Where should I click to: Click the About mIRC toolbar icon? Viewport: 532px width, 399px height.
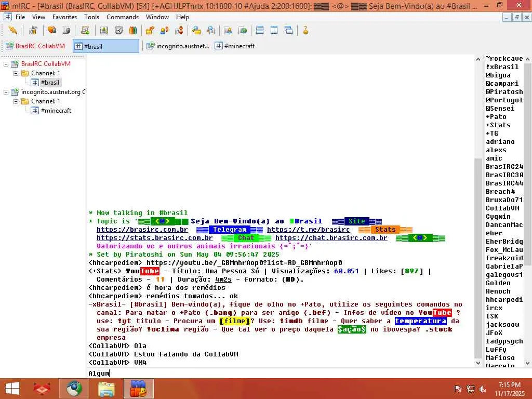pyautogui.click(x=305, y=31)
